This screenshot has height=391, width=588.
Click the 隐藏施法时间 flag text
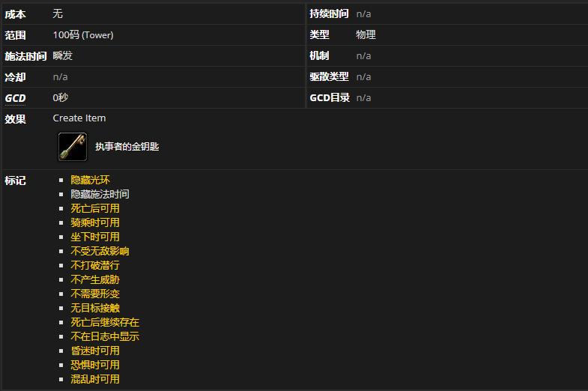(x=100, y=194)
